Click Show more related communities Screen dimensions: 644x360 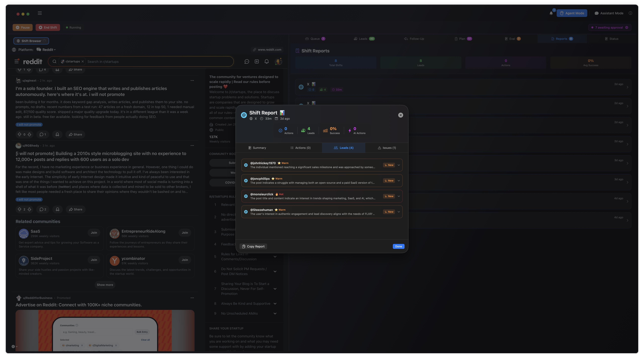pos(105,285)
